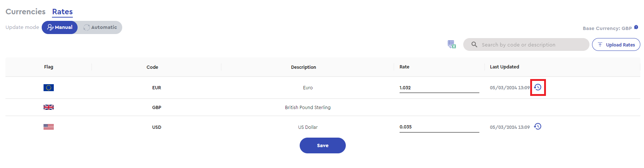This screenshot has height=168, width=644.
Task: Open the Currencies tab
Action: 26,12
